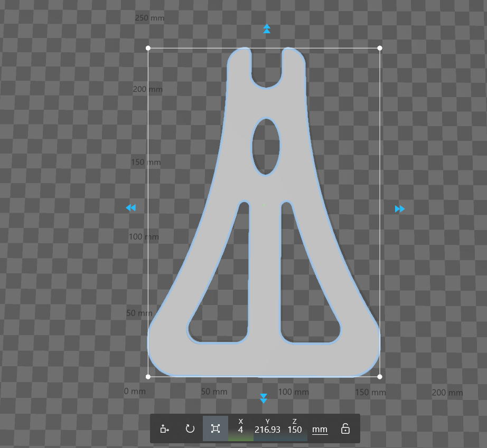487x448 pixels.
Task: Click the bottom-right bounding box corner handle
Action: (x=380, y=377)
